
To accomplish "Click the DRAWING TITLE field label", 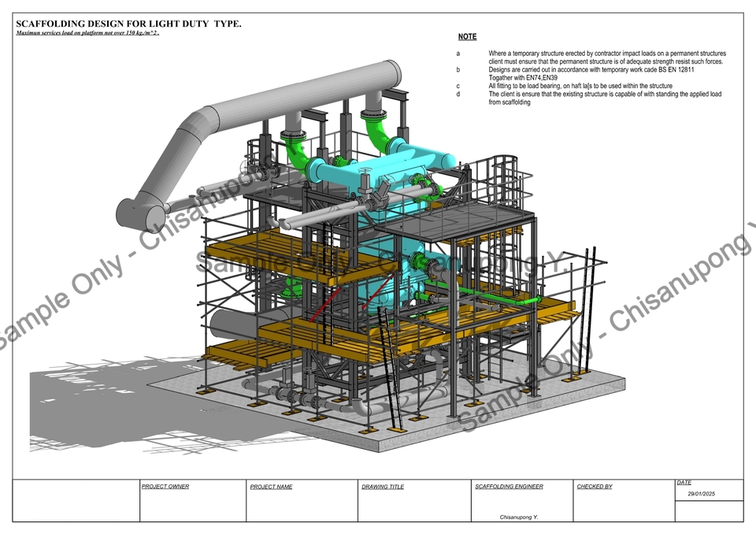I will 383,487.
